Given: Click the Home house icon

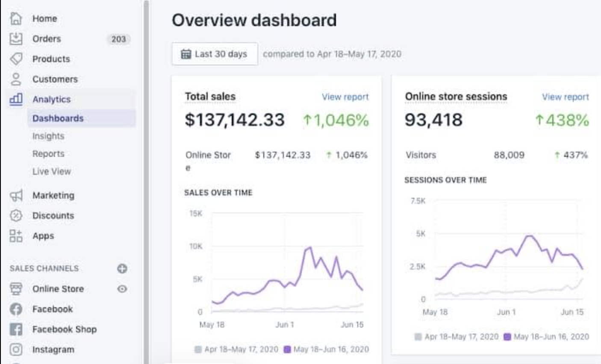Looking at the screenshot, I should [x=16, y=18].
